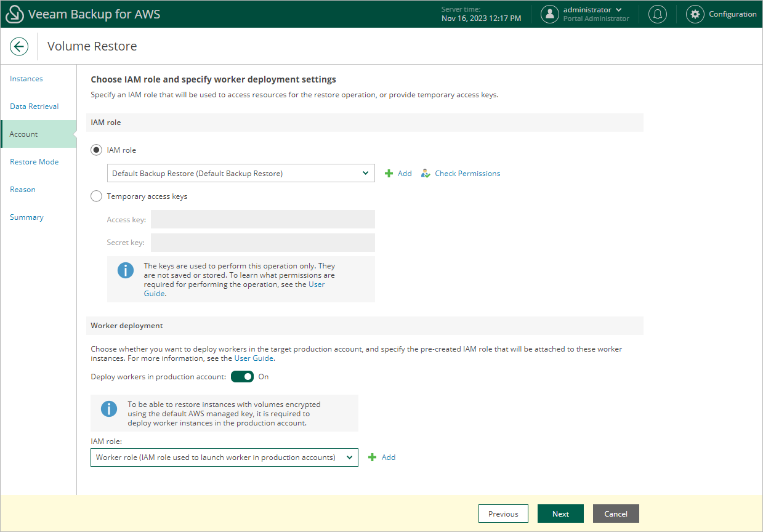
Task: Click the Server time text
Action: [x=481, y=14]
